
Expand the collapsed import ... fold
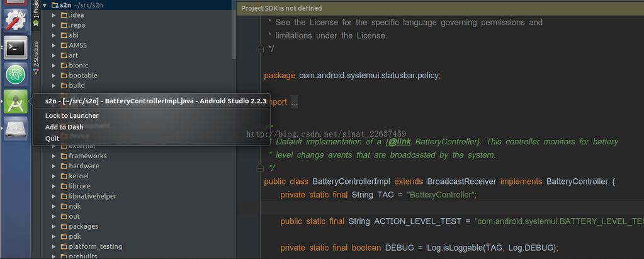tap(295, 102)
